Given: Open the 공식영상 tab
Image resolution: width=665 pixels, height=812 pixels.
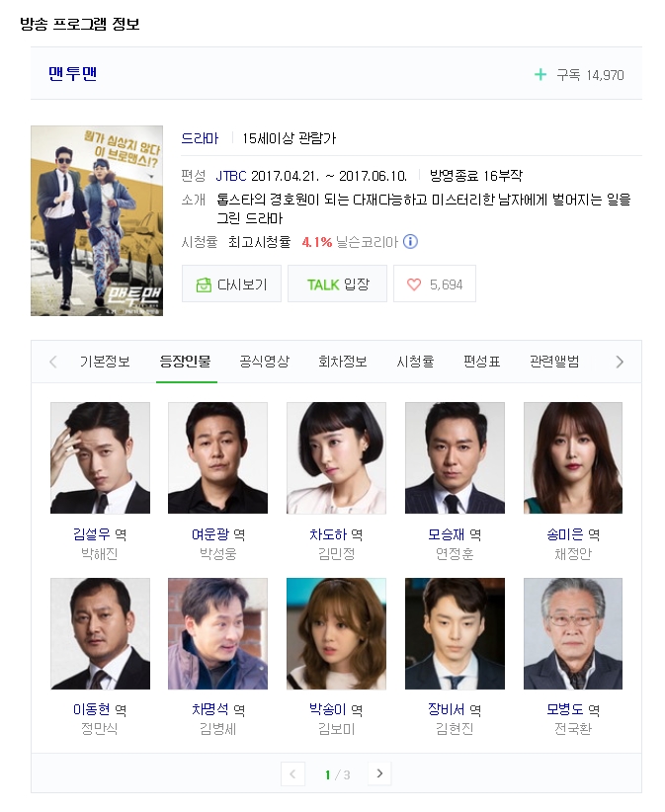Looking at the screenshot, I should (x=264, y=362).
